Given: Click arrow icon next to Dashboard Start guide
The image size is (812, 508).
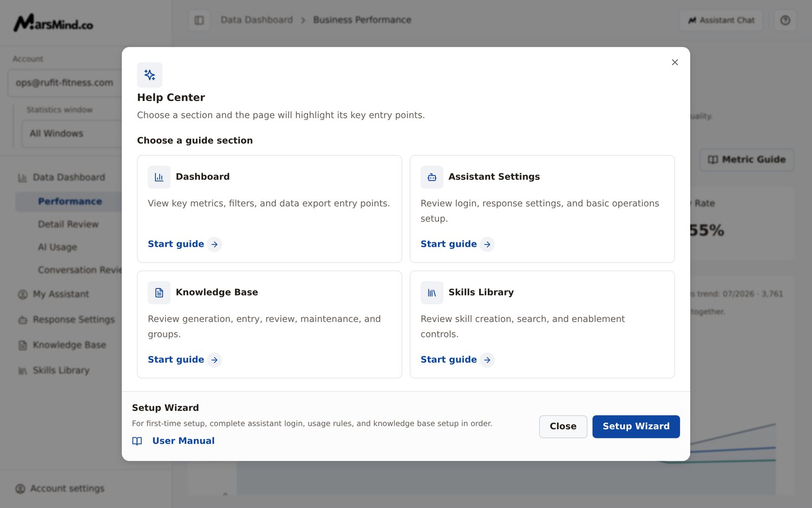Looking at the screenshot, I should (x=215, y=244).
